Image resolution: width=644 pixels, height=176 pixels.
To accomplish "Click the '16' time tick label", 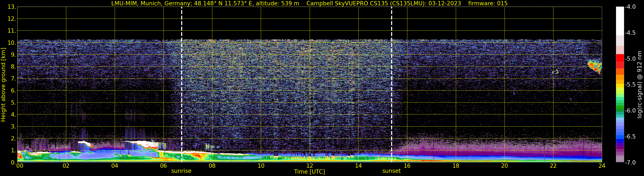I will click(x=407, y=166).
